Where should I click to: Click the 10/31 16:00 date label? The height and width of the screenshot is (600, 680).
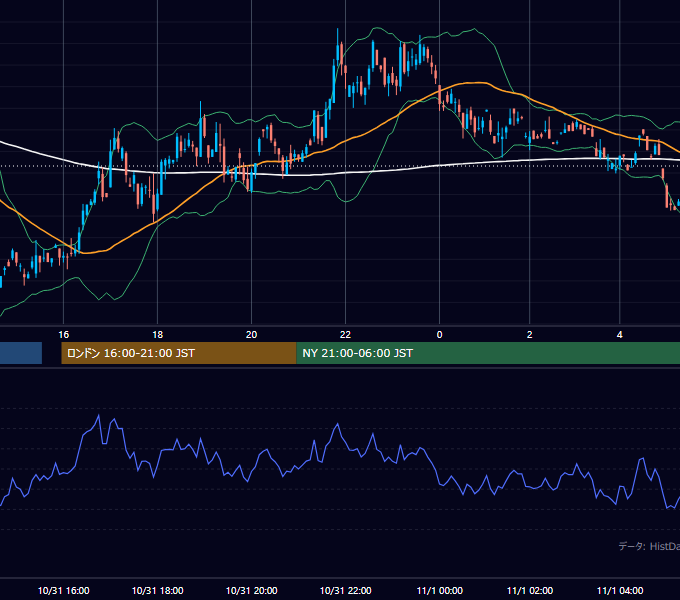(x=64, y=591)
